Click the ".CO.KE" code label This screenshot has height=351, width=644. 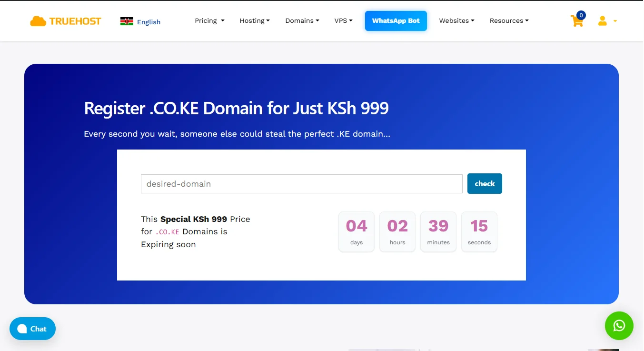click(167, 232)
